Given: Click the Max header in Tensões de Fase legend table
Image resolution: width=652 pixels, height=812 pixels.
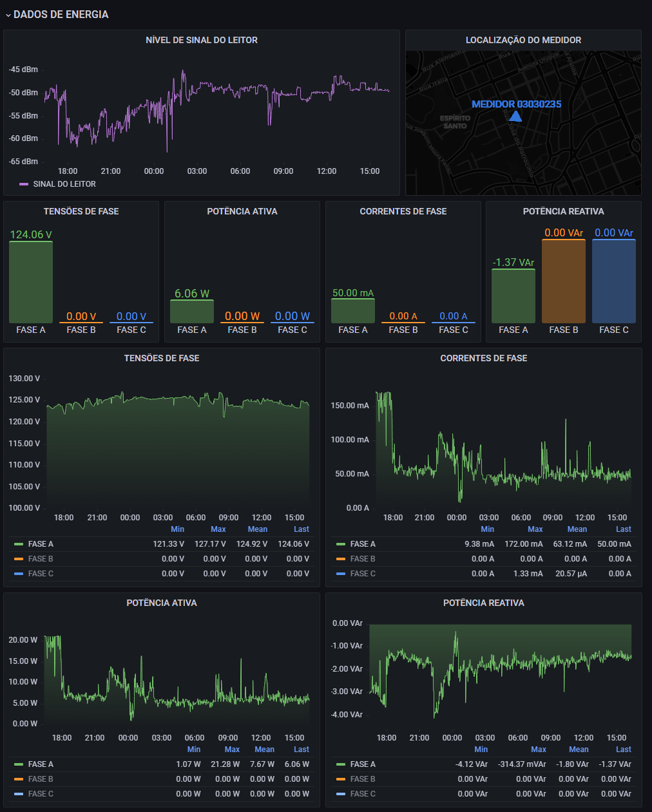Looking at the screenshot, I should [218, 529].
